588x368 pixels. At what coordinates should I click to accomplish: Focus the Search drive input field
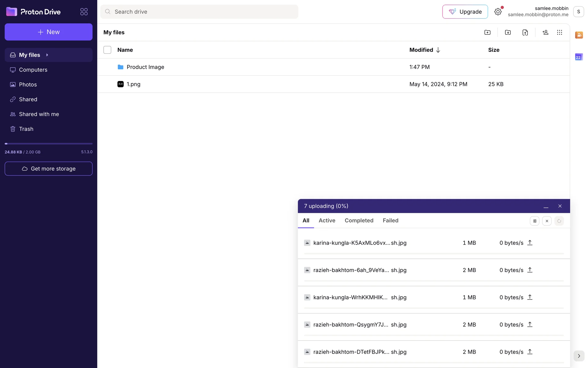pyautogui.click(x=199, y=12)
